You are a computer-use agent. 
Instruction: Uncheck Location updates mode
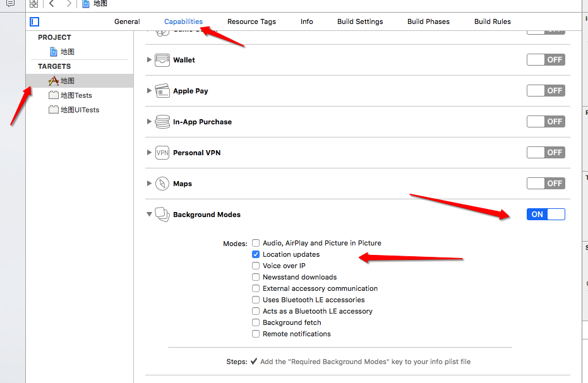(x=256, y=254)
